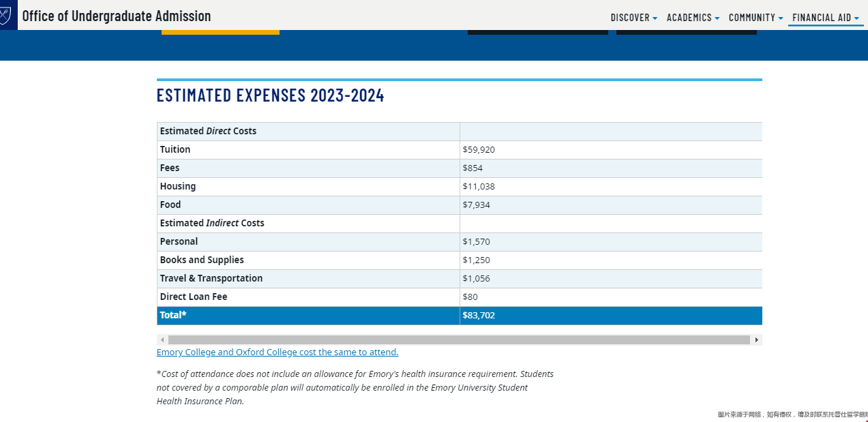Go to Office of Undergraduate Admission home
Image resolution: width=868 pixels, height=422 pixels.
pos(117,16)
